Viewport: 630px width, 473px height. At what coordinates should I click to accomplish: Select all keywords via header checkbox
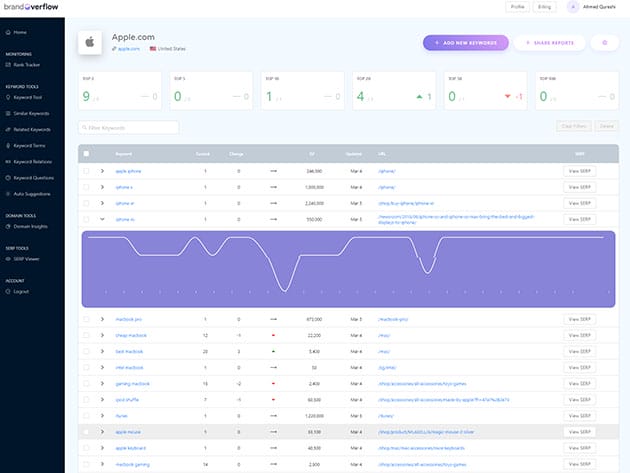[86, 154]
